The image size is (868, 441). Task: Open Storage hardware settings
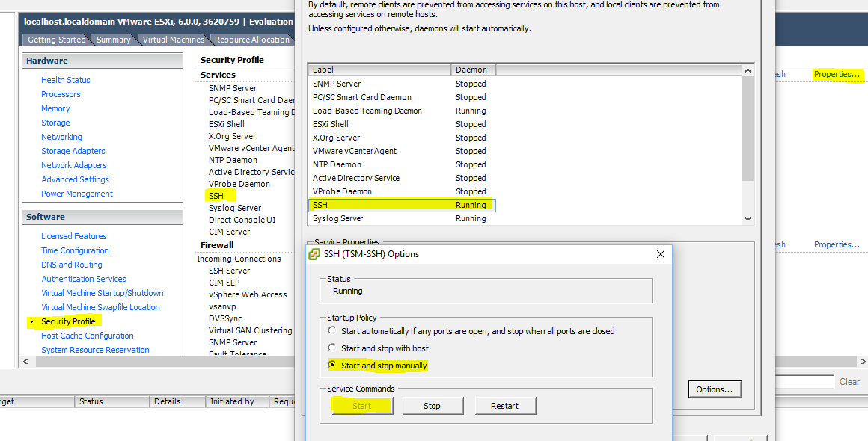pyautogui.click(x=55, y=123)
